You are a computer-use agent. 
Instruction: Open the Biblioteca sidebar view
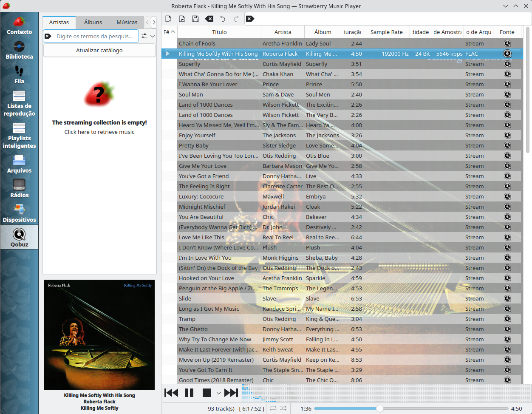click(19, 50)
